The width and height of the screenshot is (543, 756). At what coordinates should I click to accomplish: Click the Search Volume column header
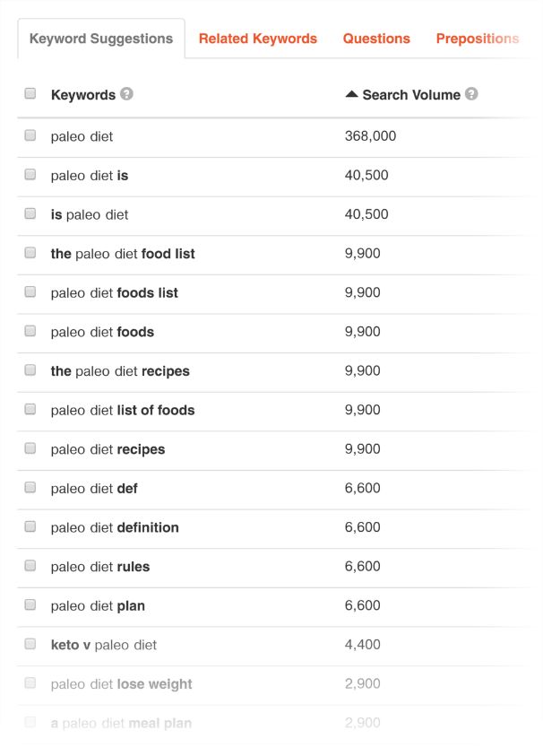point(411,95)
